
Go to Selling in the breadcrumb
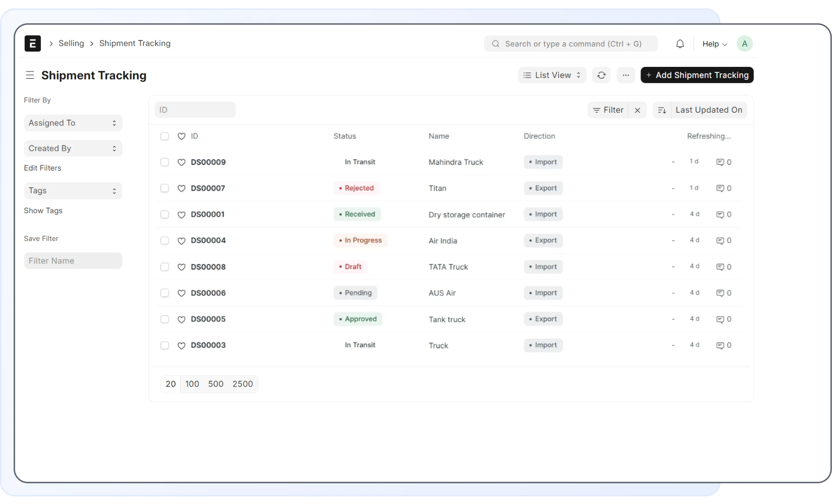(x=71, y=43)
